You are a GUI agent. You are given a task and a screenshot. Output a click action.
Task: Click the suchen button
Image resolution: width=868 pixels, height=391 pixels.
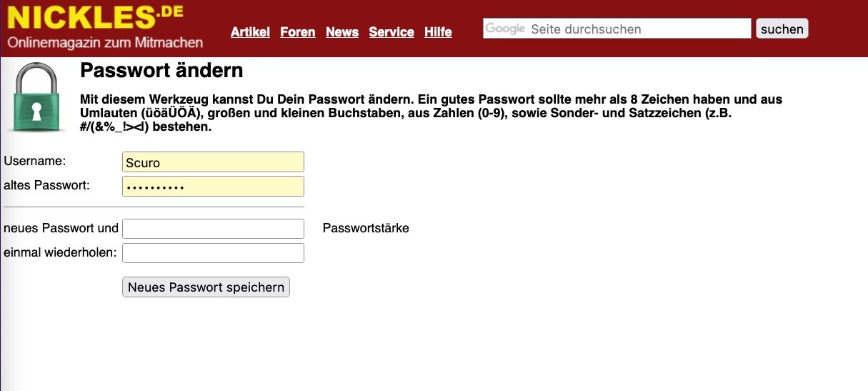click(782, 29)
